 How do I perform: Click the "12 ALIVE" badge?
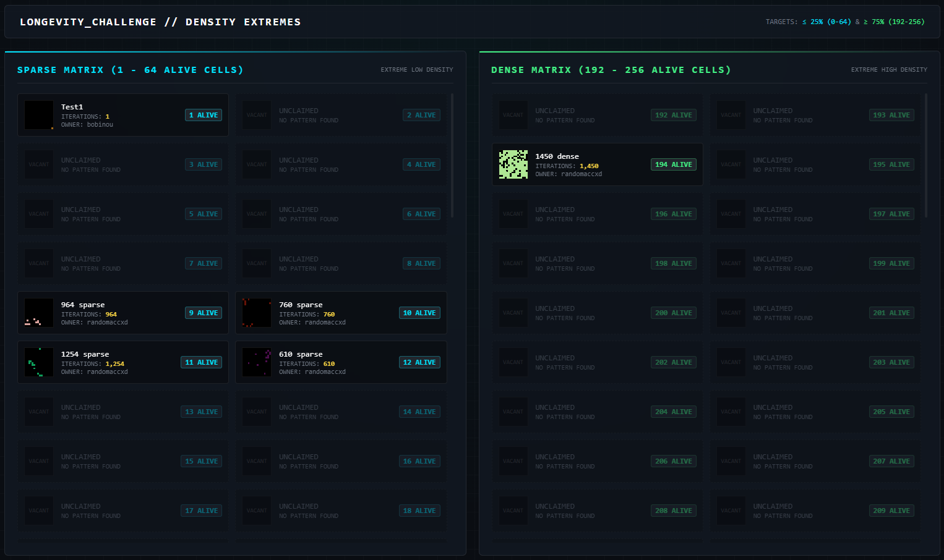coord(419,362)
